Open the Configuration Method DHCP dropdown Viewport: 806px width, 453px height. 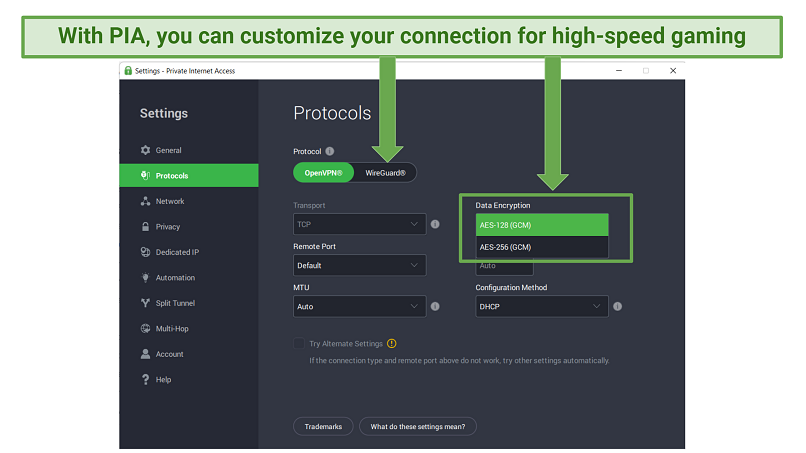click(x=542, y=306)
